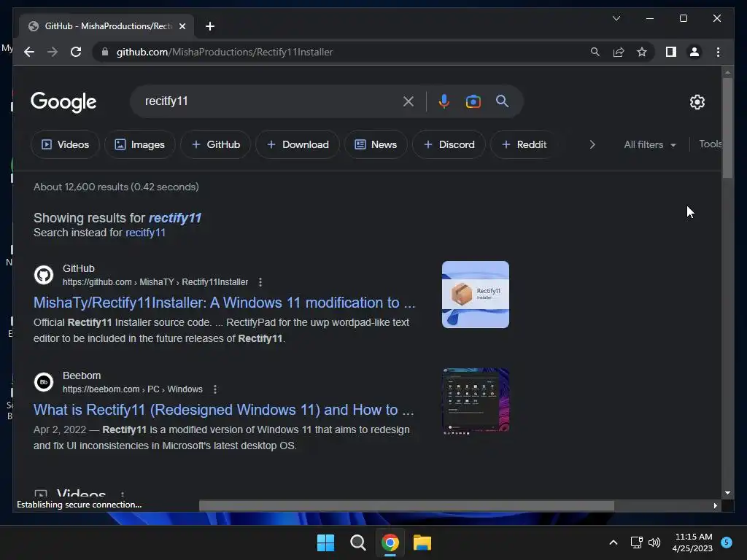The height and width of the screenshot is (560, 747).
Task: Click the GitHub favicon on the first result
Action: pyautogui.click(x=44, y=275)
